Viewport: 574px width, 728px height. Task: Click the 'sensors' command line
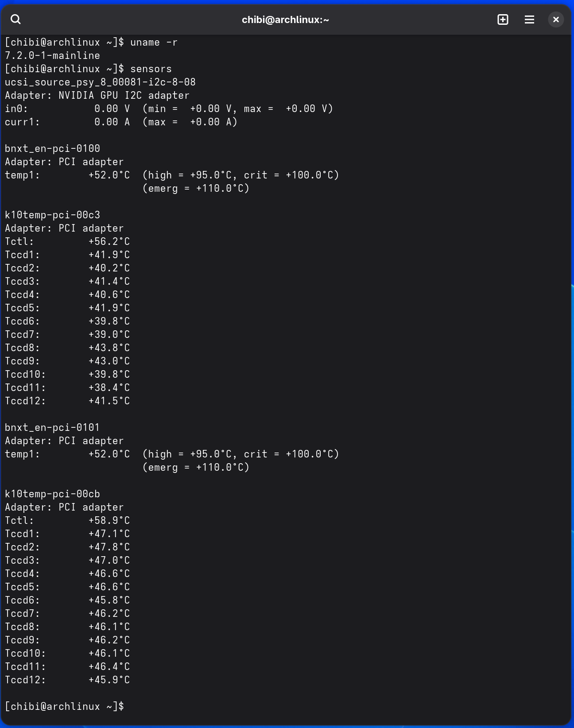88,69
